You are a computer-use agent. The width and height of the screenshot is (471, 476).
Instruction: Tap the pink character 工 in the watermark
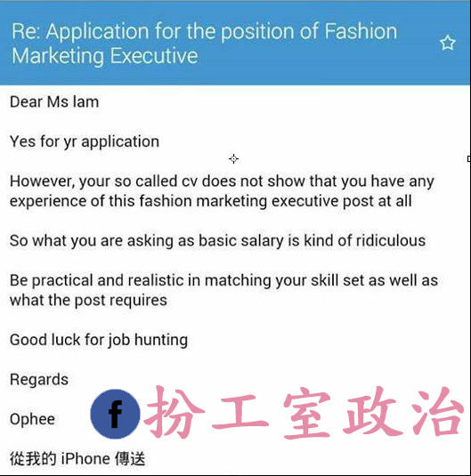coord(240,412)
